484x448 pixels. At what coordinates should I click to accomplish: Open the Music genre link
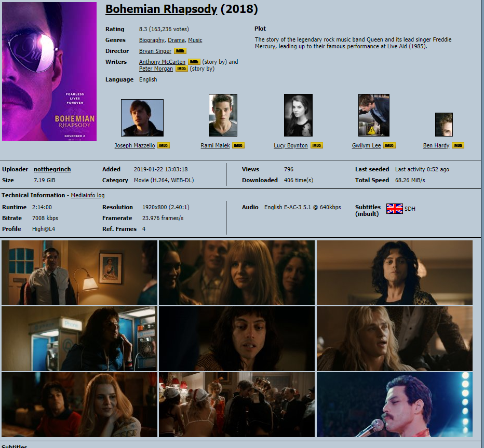[195, 40]
